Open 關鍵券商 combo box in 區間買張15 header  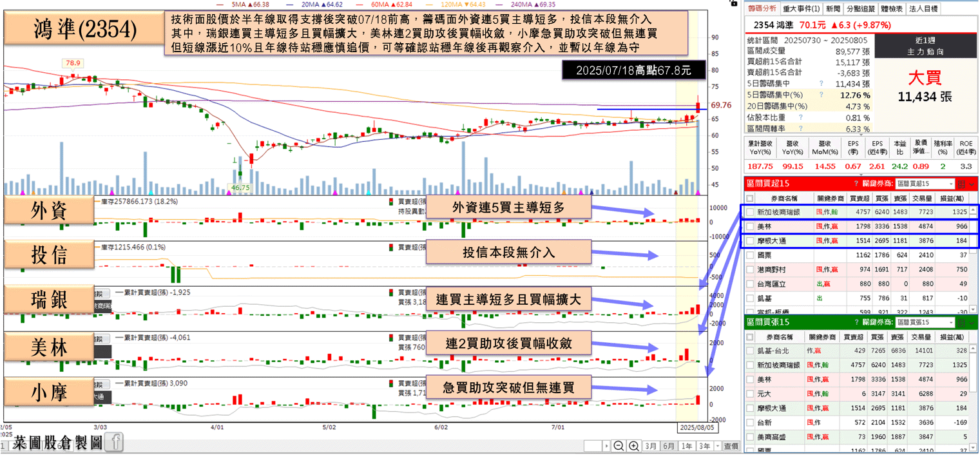[924, 322]
